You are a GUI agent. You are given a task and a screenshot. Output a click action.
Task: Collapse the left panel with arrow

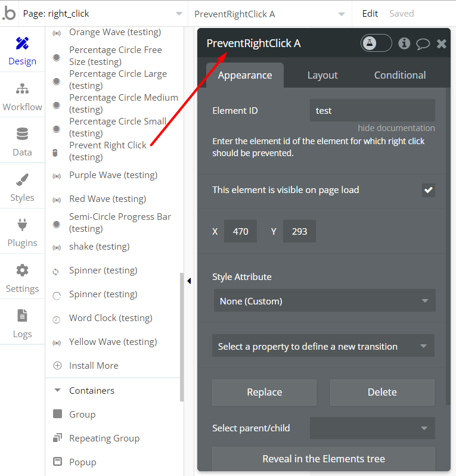pyautogui.click(x=189, y=281)
